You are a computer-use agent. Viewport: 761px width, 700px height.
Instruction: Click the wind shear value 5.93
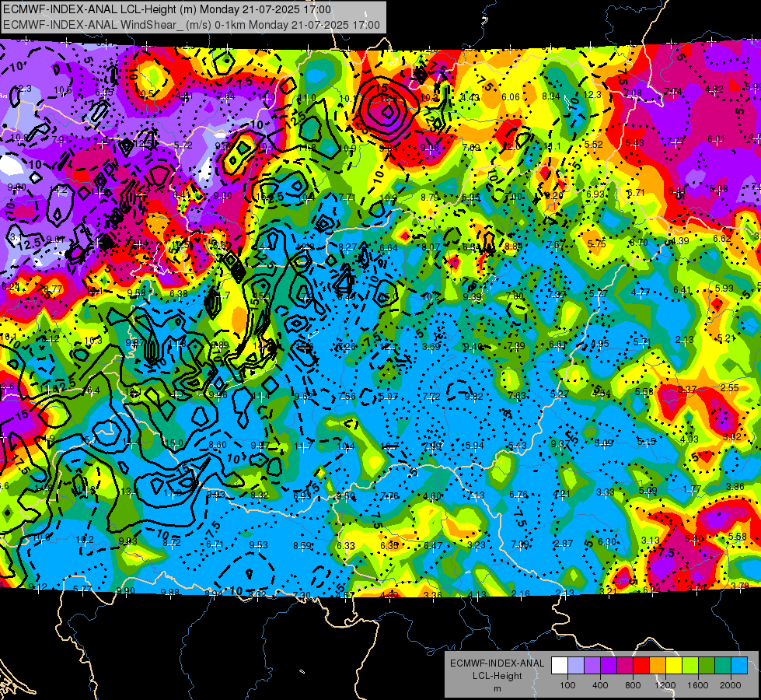tap(724, 288)
